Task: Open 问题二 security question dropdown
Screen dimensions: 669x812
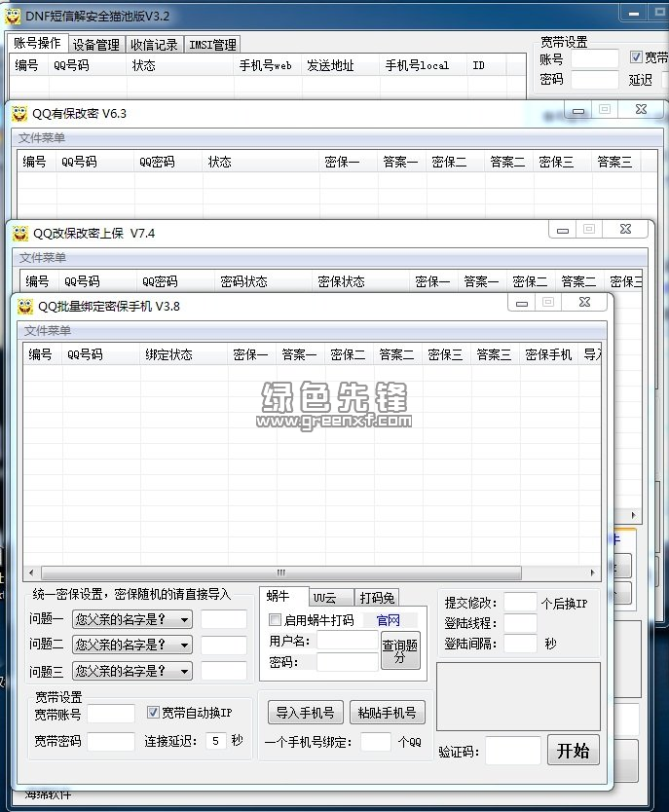Action: pos(132,645)
